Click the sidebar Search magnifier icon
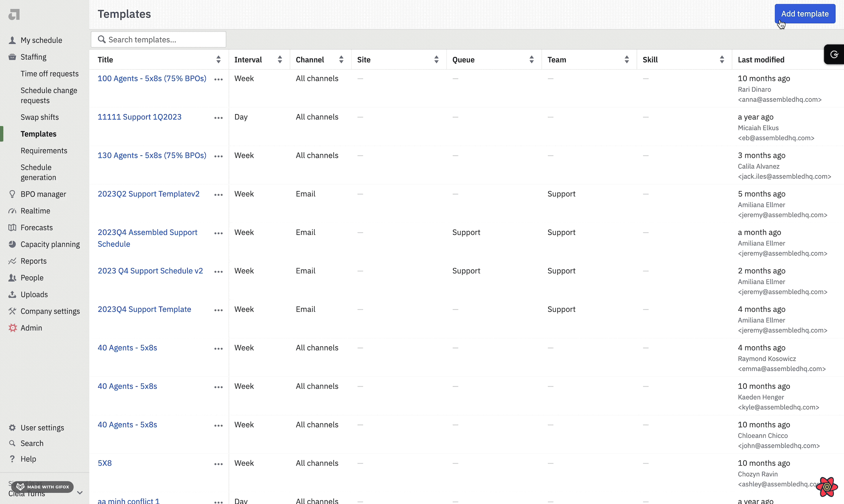This screenshot has height=504, width=844. [x=12, y=443]
